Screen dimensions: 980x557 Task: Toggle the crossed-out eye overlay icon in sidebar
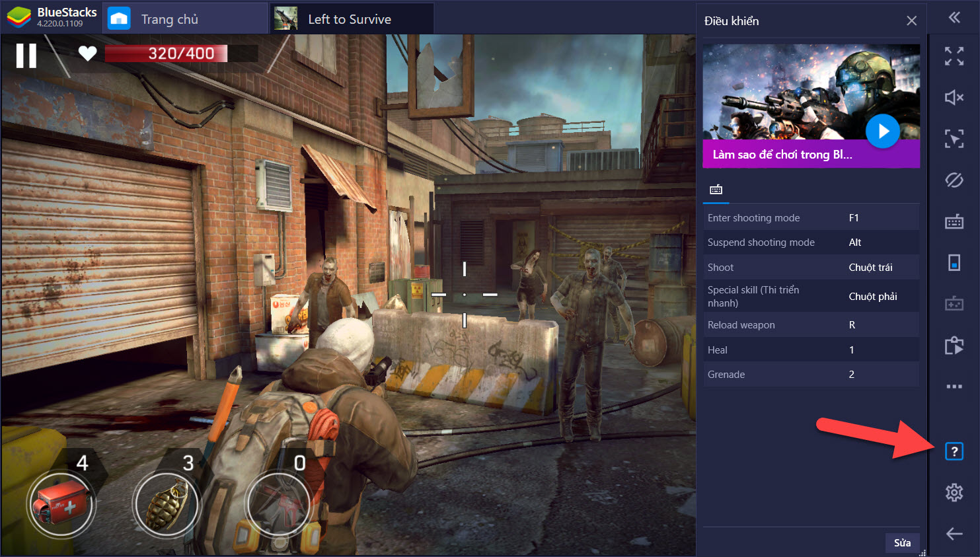click(954, 180)
